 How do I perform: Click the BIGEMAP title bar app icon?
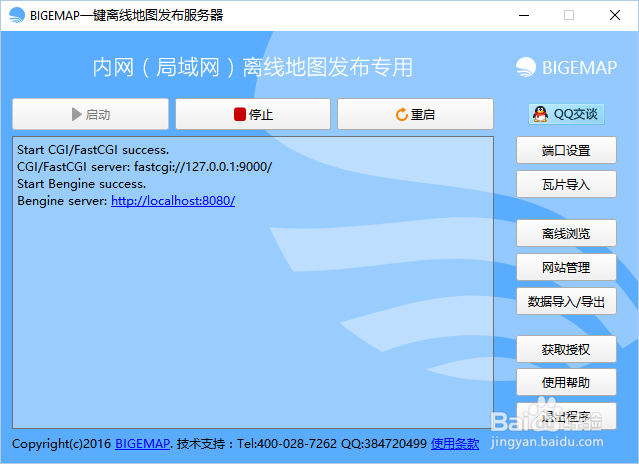tap(17, 15)
